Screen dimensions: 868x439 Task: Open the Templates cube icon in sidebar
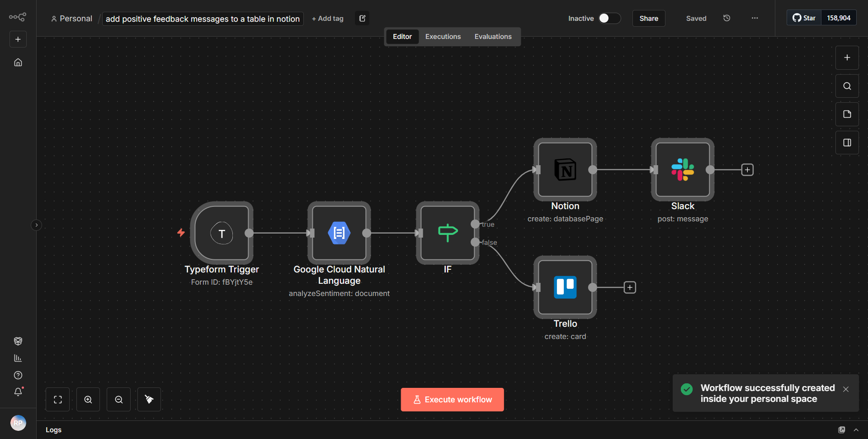pyautogui.click(x=18, y=341)
